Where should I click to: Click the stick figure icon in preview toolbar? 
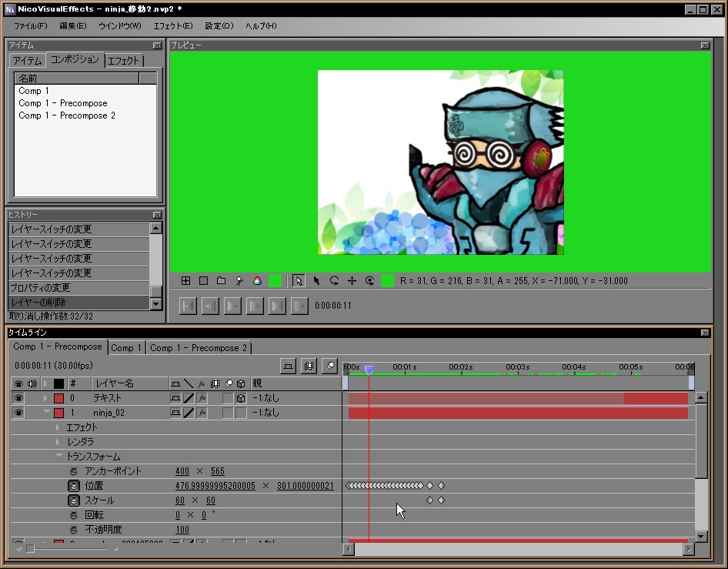pos(239,280)
